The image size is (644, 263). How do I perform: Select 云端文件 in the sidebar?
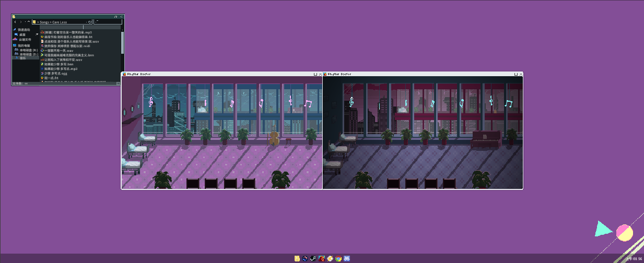pyautogui.click(x=22, y=40)
